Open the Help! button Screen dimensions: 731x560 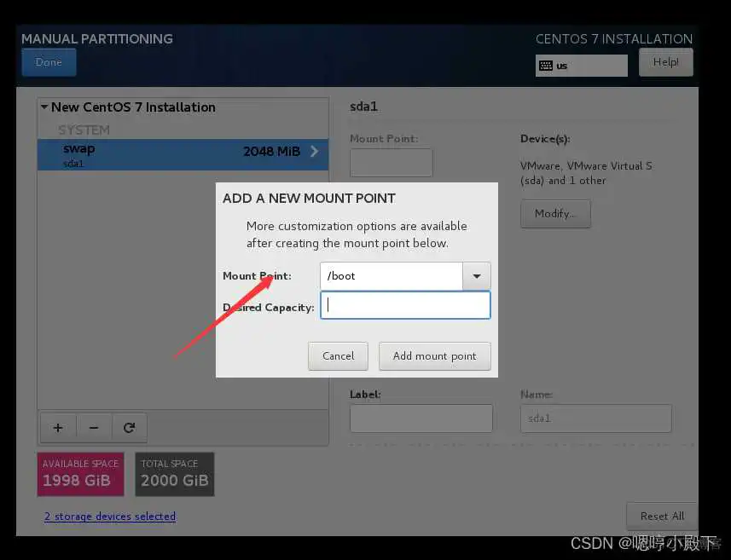coord(665,62)
